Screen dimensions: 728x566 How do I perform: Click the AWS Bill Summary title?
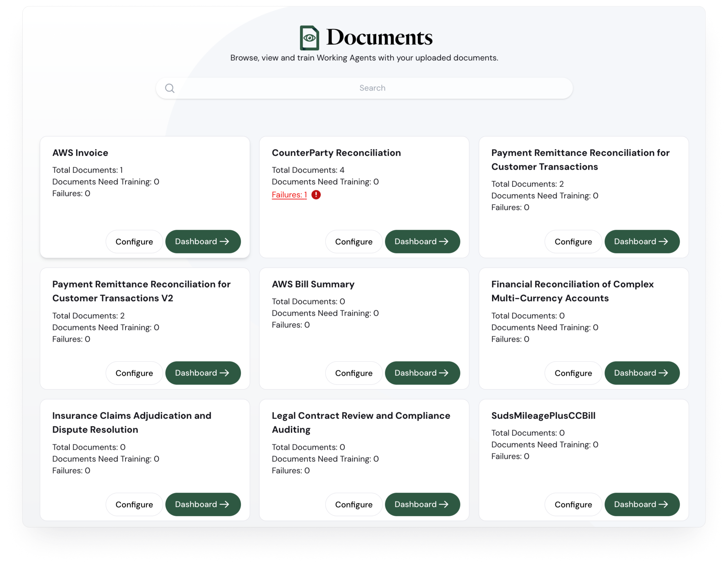313,284
